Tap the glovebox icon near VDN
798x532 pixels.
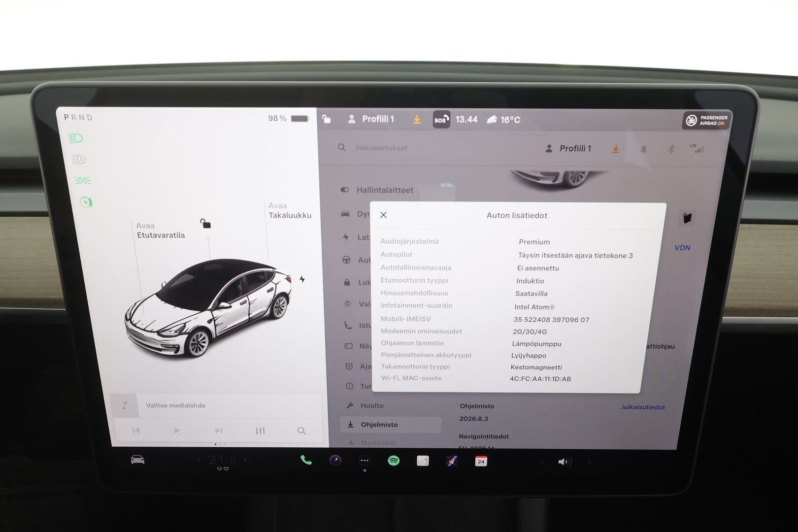pyautogui.click(x=687, y=218)
